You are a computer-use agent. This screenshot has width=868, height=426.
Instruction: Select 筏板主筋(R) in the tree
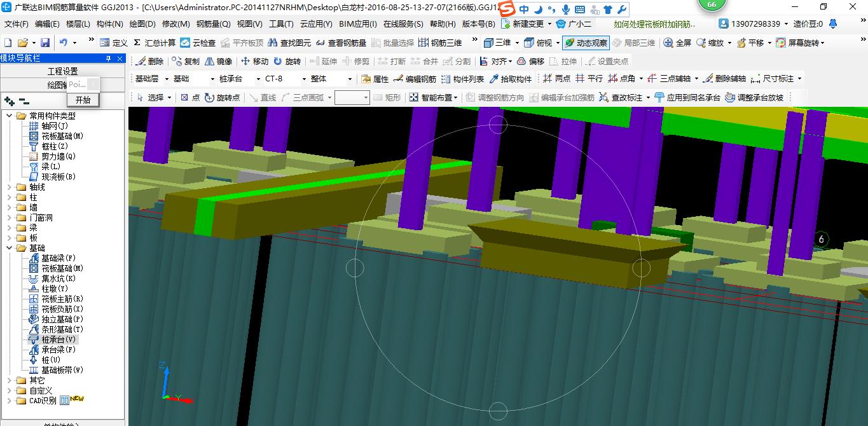pyautogui.click(x=62, y=299)
